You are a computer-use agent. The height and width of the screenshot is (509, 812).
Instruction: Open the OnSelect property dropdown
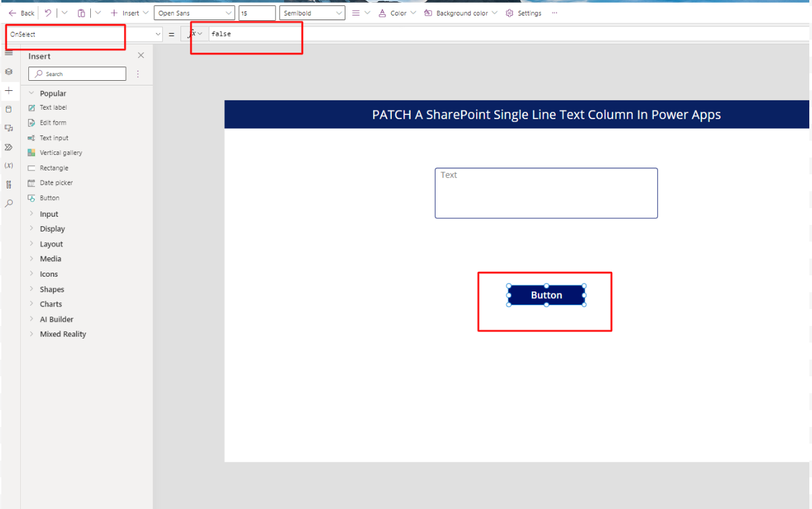(84, 34)
